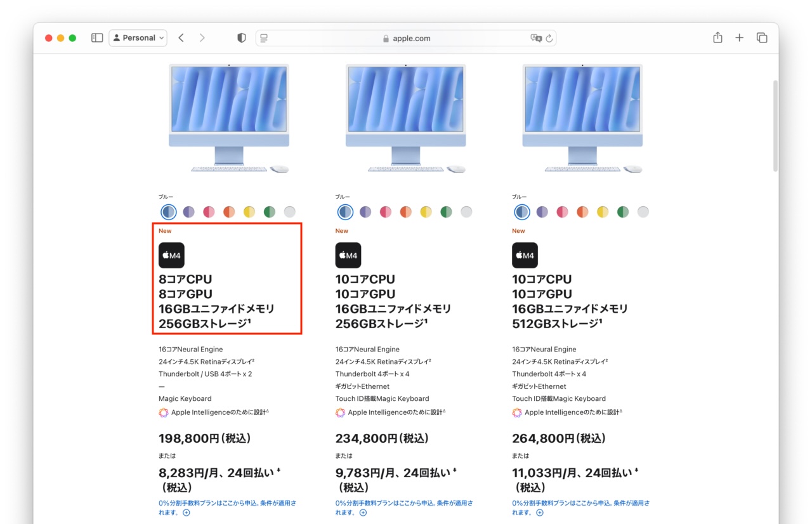812x524 pixels.
Task: Open the Personal profile dropdown
Action: tap(138, 38)
